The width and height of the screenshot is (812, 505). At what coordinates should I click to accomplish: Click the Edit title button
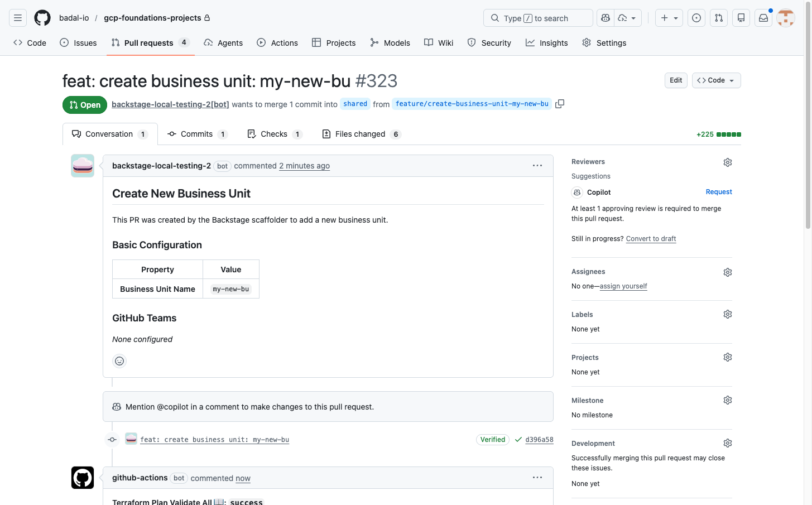point(676,80)
